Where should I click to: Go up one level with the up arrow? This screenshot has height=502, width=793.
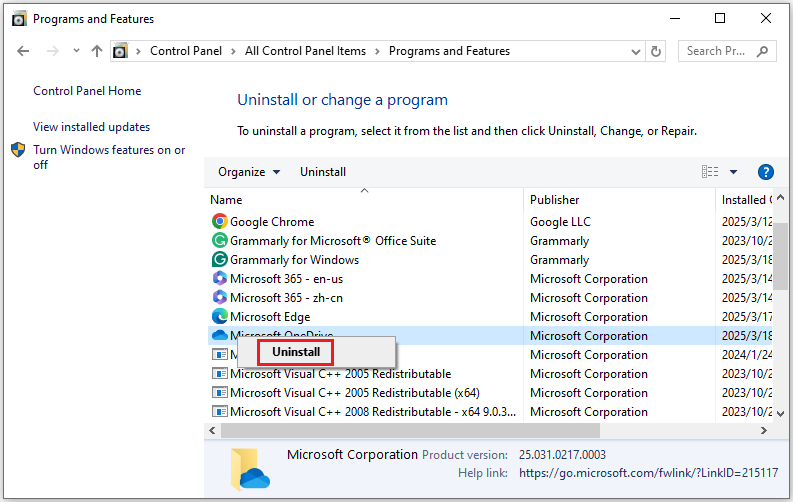97,51
